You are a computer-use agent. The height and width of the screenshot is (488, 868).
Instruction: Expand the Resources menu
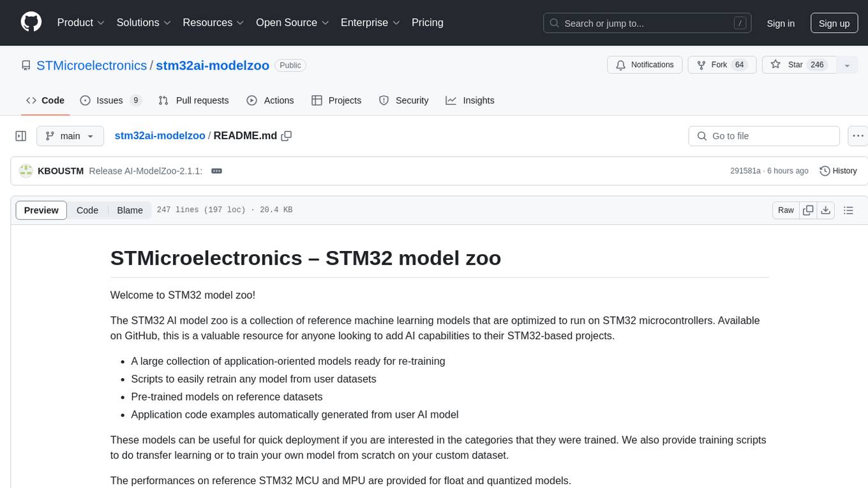(213, 22)
